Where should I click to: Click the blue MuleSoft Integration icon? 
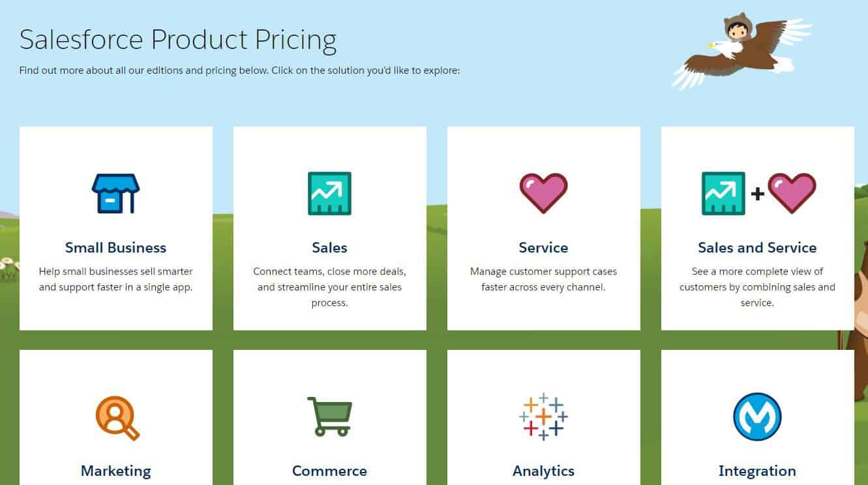757,416
